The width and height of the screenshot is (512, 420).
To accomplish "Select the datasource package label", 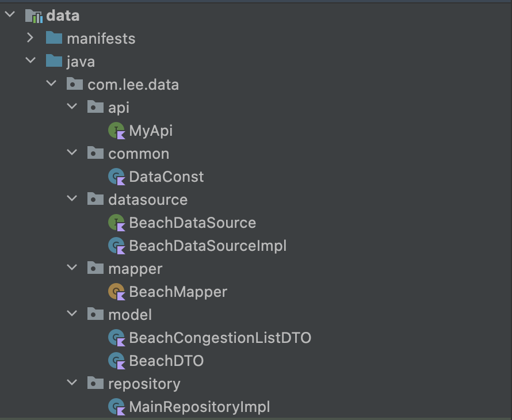I will point(148,200).
